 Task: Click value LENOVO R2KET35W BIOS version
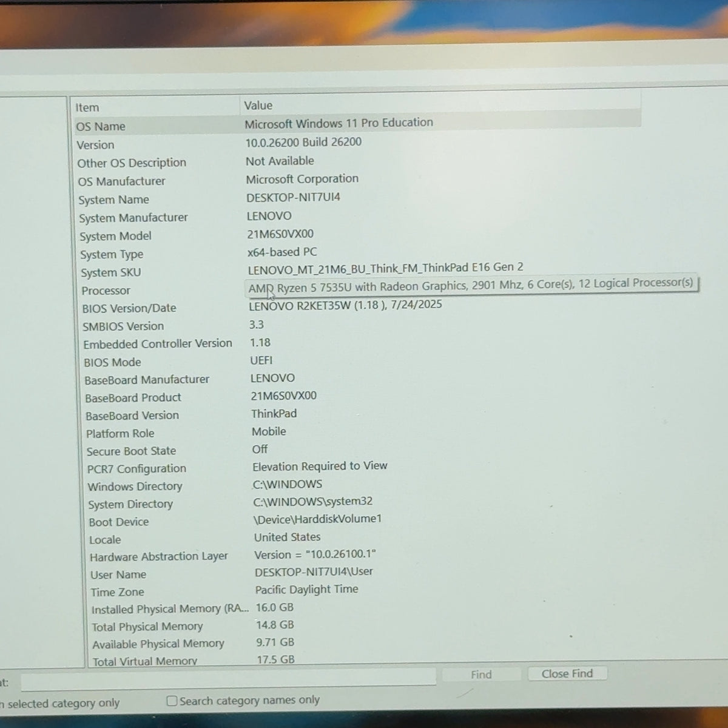(x=345, y=305)
